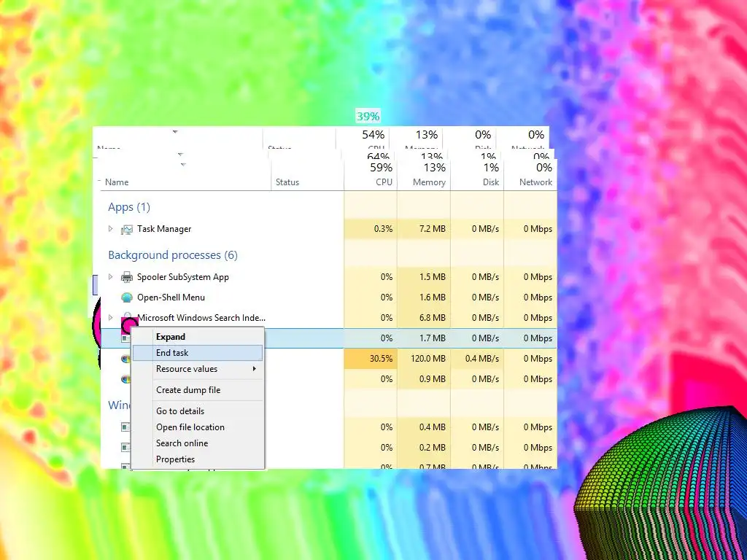Open the Resource values submenu arrow
This screenshot has width=747, height=560.
[x=255, y=368]
